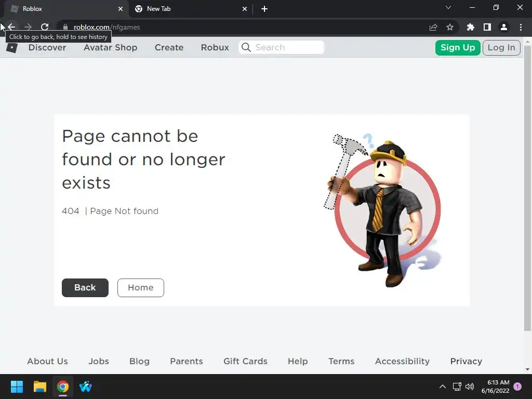
Task: Open the Parents footer link
Action: (187, 362)
